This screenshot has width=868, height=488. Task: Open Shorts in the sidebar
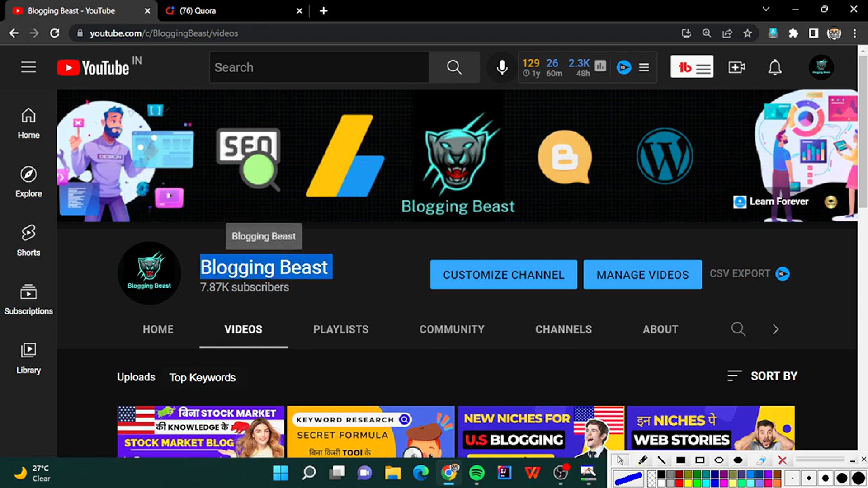28,240
